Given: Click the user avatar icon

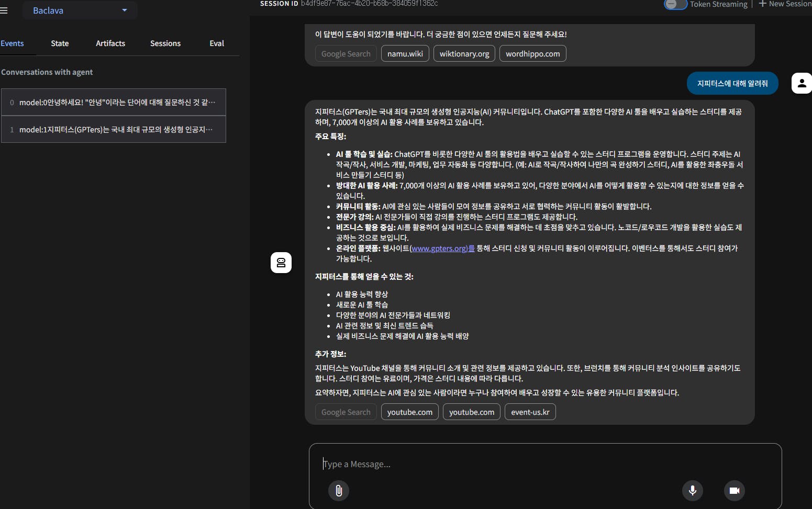Looking at the screenshot, I should [802, 83].
